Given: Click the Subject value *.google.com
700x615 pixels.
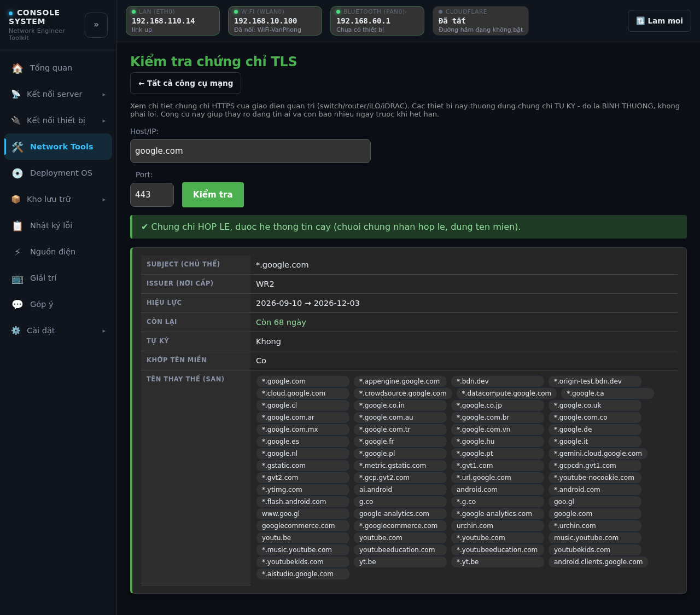Looking at the screenshot, I should (282, 265).
